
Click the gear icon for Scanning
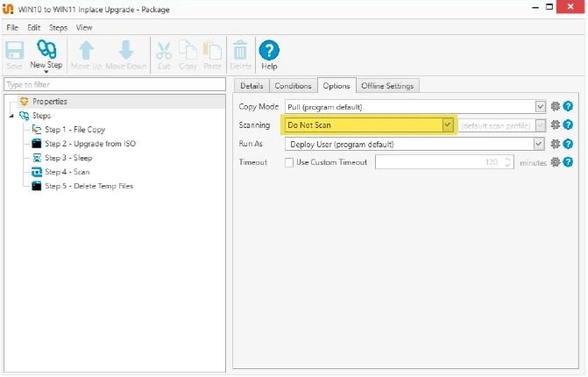coord(556,124)
